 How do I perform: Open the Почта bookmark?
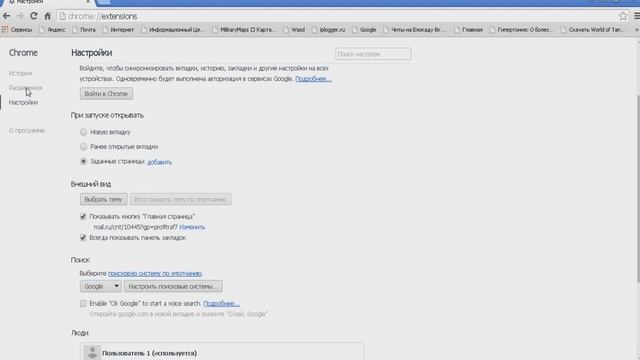coord(84,29)
